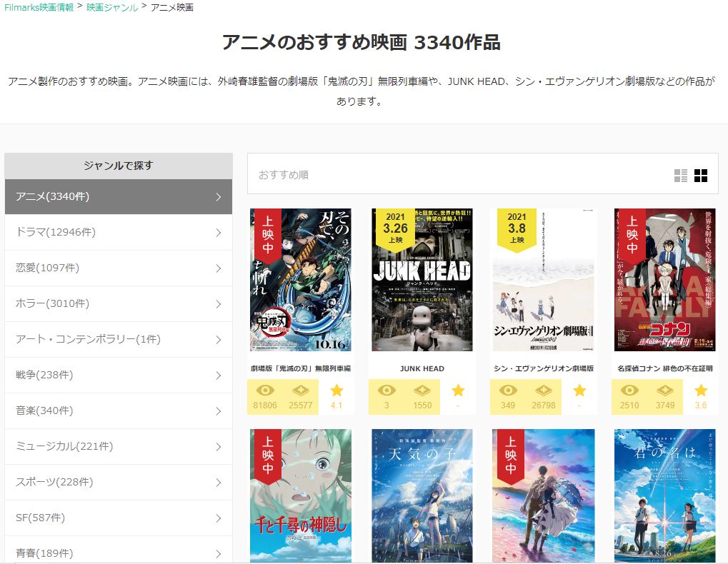Image resolution: width=728 pixels, height=564 pixels.
Task: Click the eye icon with 2510 for 名探偵コナン
Action: coord(629,391)
